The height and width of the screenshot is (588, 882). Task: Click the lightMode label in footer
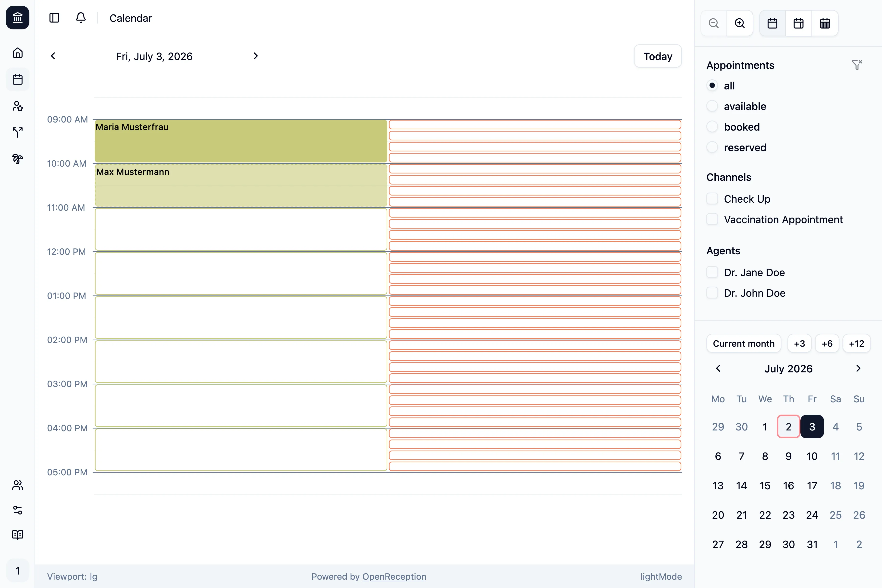click(661, 576)
